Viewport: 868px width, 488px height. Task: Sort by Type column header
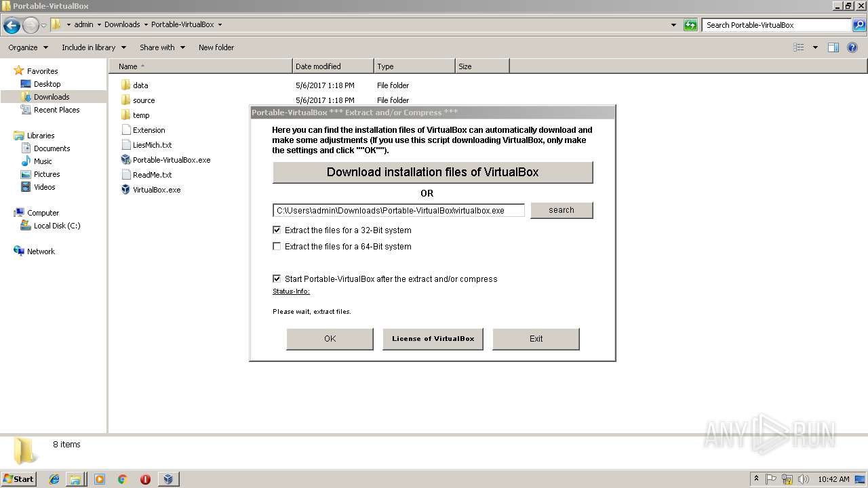(x=414, y=66)
